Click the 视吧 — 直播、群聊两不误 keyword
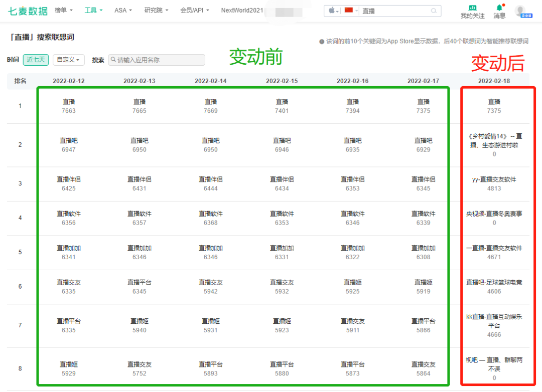This screenshot has width=542, height=392. [494, 365]
